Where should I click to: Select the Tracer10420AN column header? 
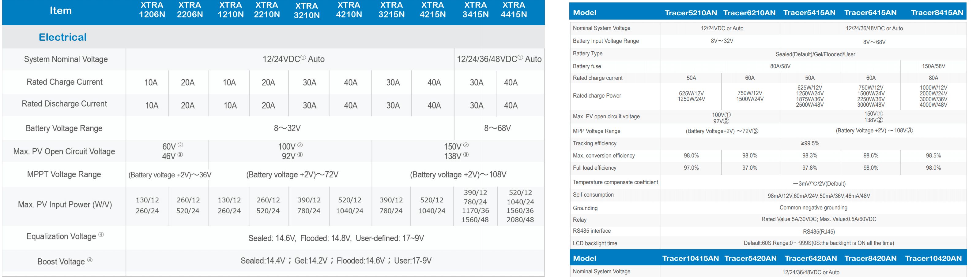pos(933,258)
